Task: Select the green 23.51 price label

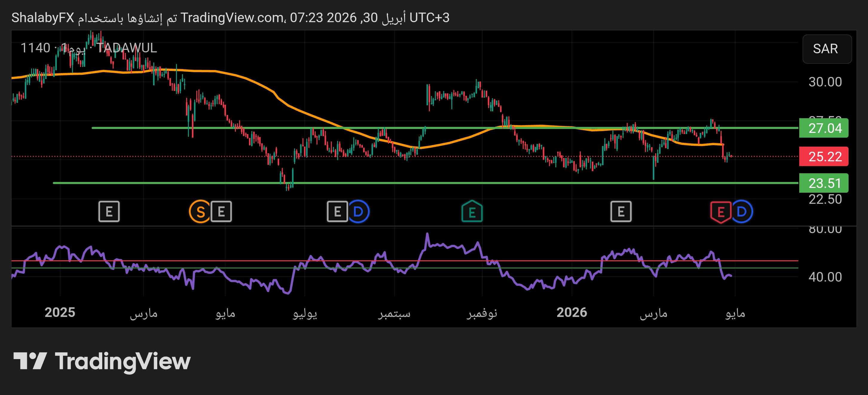Action: 823,183
